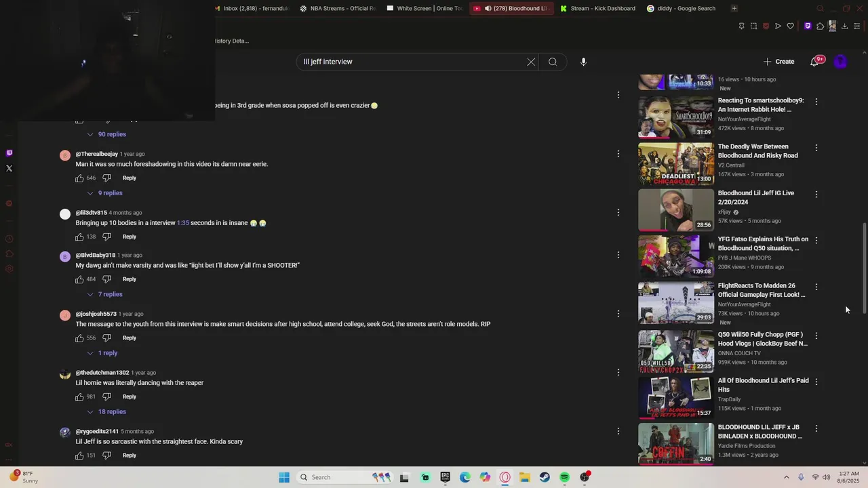
Task: Click the page vertical scrollbar
Action: tap(864, 269)
